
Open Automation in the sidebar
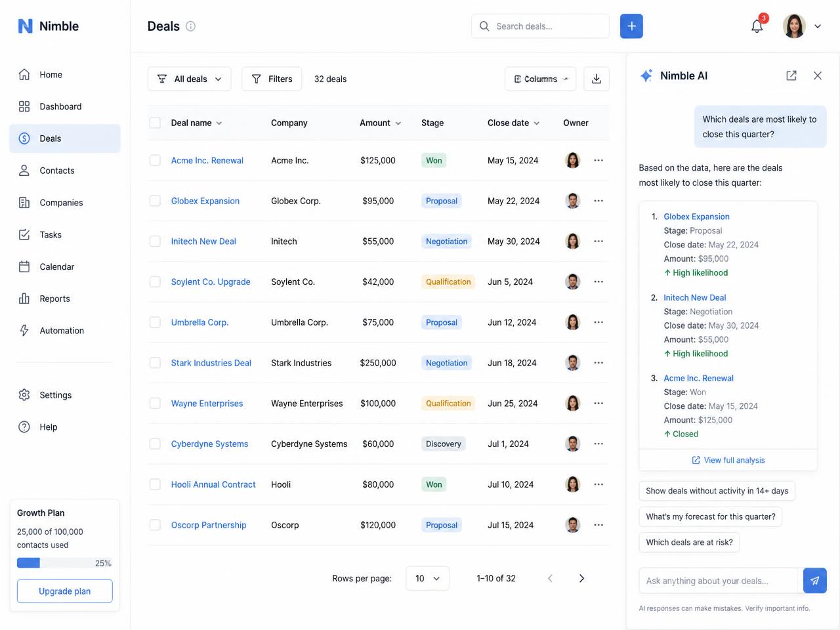64,331
